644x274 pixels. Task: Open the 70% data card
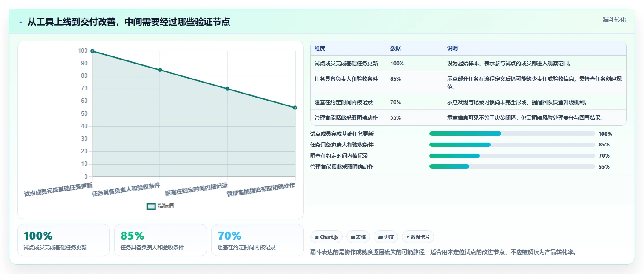(258, 240)
